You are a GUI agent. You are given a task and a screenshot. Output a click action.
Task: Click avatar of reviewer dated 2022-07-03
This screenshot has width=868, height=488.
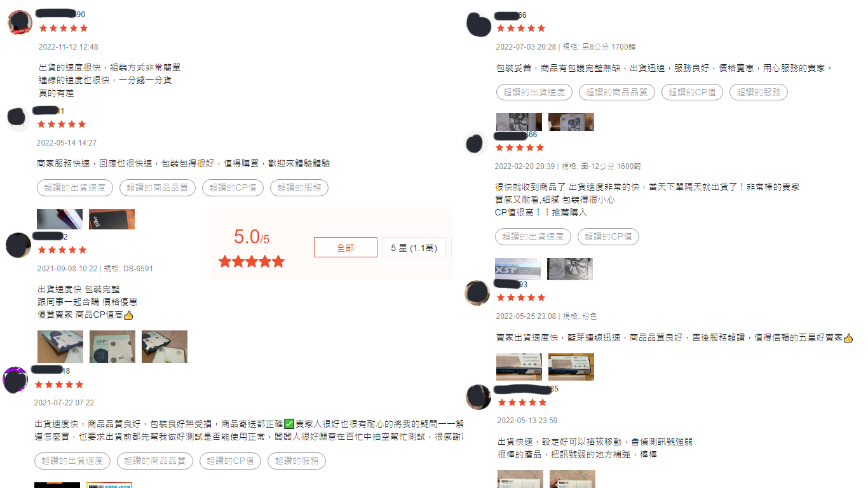(478, 24)
